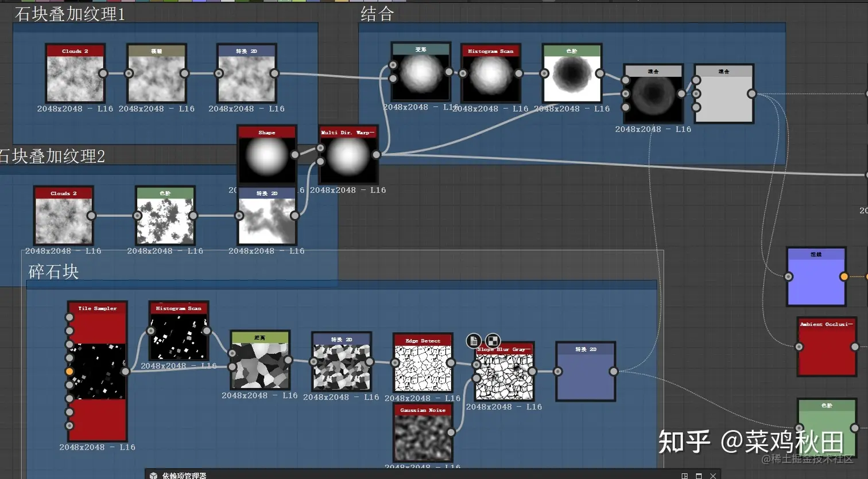Select the Ambient Occlusion node
This screenshot has height=479, width=868.
(x=827, y=346)
